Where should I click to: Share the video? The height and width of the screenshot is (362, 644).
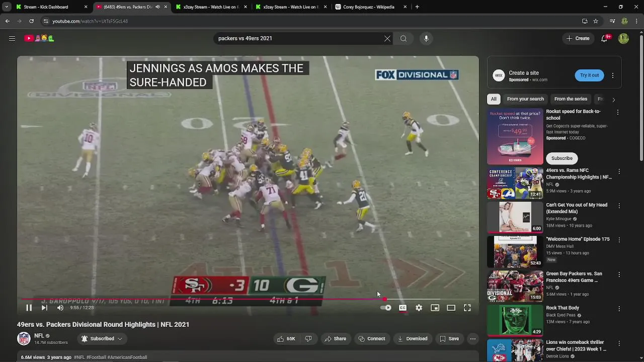[335, 339]
